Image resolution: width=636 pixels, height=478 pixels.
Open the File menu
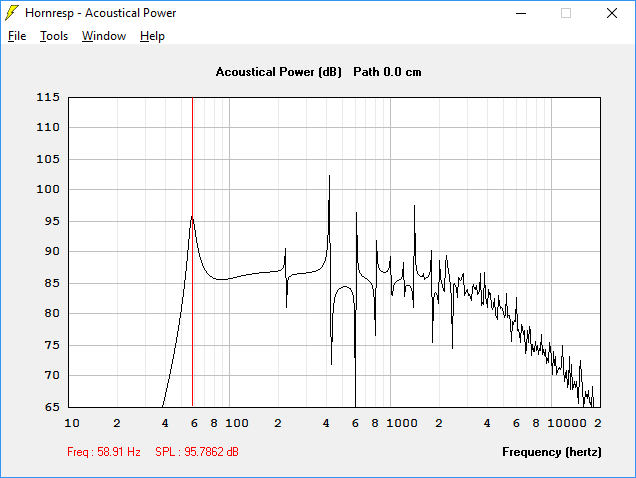(17, 36)
